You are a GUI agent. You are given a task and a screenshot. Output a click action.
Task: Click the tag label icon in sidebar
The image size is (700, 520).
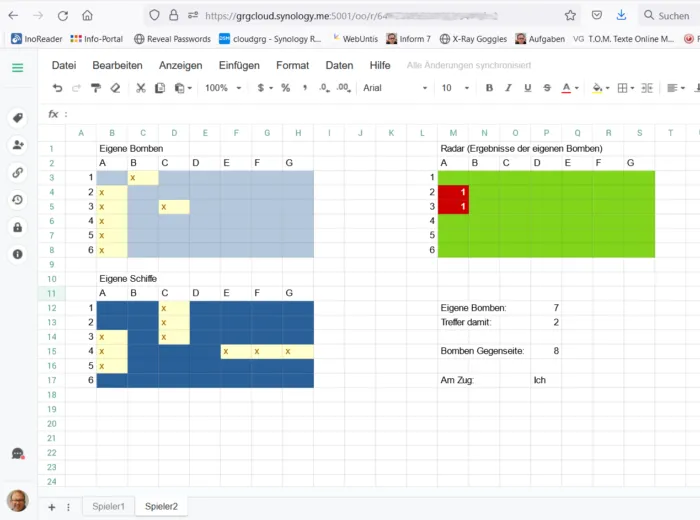pyautogui.click(x=18, y=118)
